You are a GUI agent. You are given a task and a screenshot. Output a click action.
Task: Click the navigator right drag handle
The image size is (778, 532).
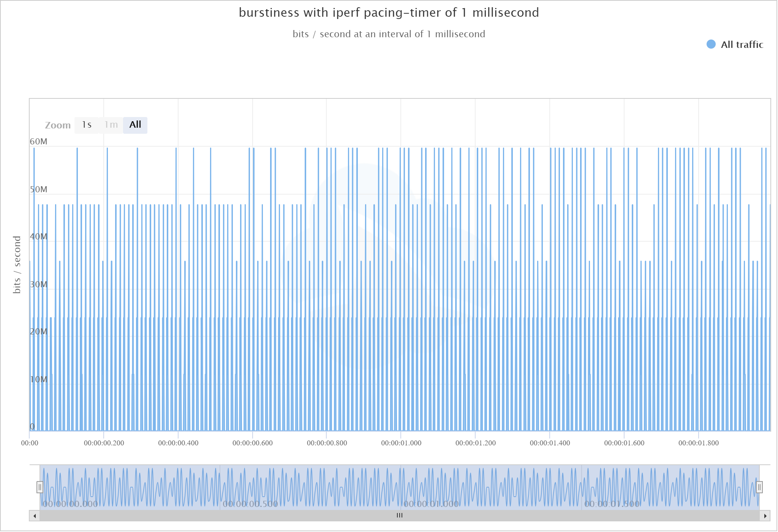[759, 487]
